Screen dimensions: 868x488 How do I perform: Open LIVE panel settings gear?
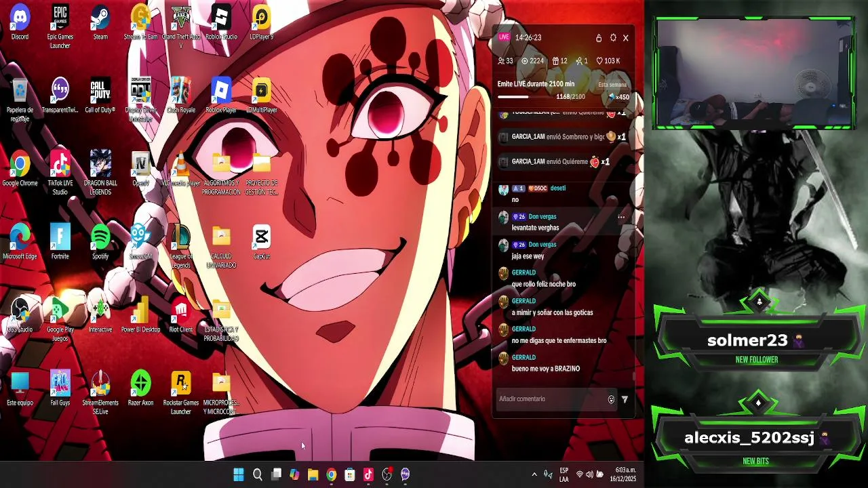point(613,38)
